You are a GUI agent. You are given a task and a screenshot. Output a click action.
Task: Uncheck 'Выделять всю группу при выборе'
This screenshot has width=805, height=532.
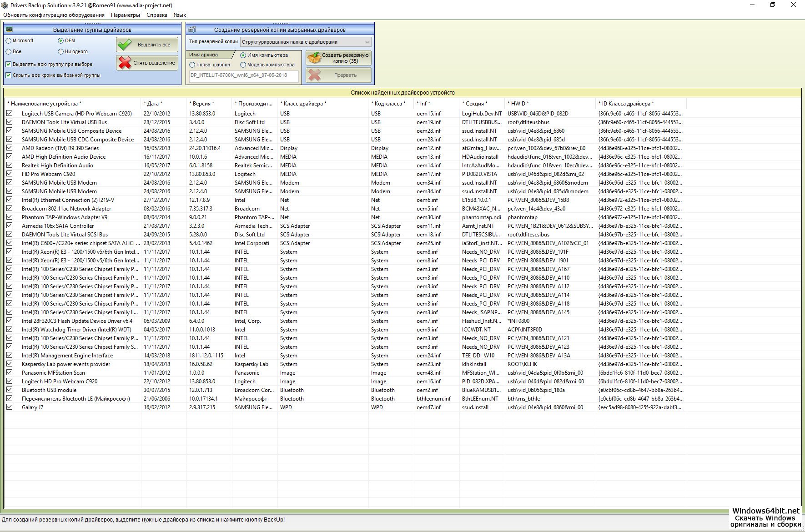8,64
